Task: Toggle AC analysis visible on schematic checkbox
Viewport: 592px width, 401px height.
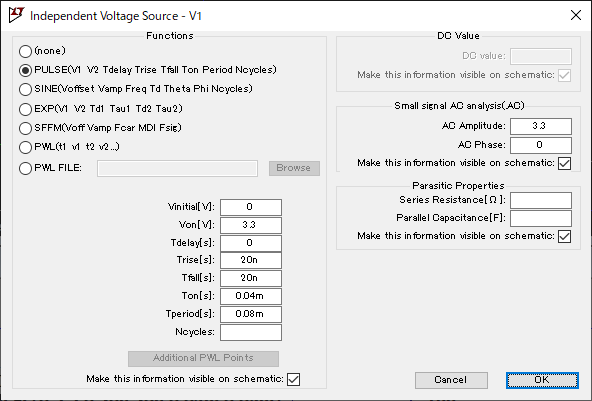Action: tap(564, 163)
